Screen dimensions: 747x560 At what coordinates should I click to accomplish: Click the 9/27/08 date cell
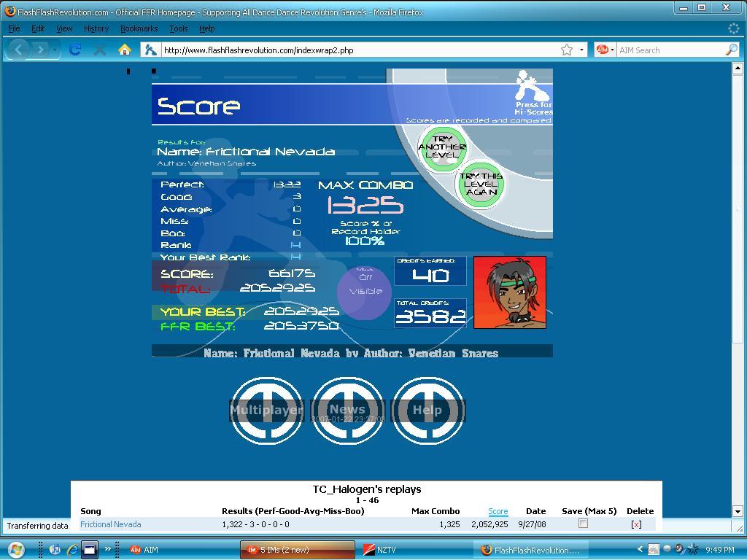pyautogui.click(x=532, y=524)
